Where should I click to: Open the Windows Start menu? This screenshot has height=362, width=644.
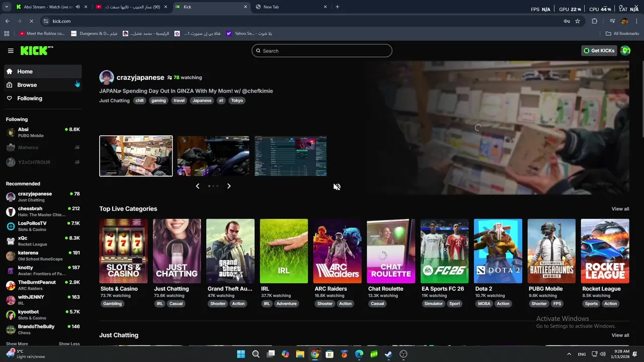(241, 354)
